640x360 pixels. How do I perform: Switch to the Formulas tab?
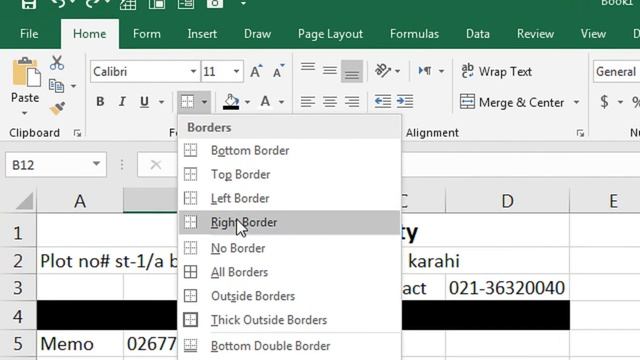(414, 34)
